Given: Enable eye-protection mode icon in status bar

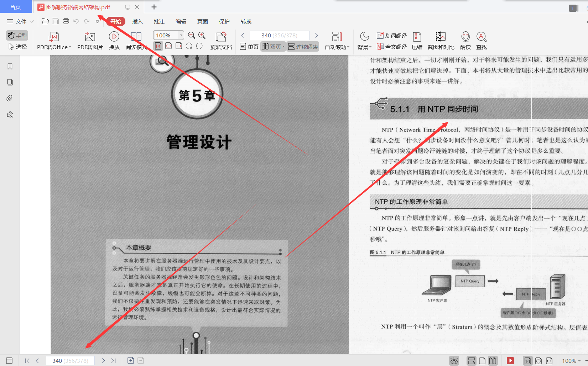Looking at the screenshot, I should [454, 361].
